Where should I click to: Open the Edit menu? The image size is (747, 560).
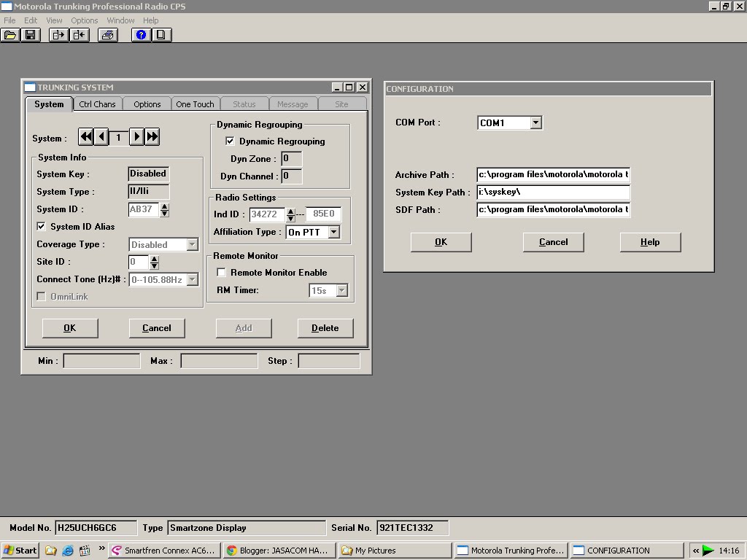[x=31, y=20]
